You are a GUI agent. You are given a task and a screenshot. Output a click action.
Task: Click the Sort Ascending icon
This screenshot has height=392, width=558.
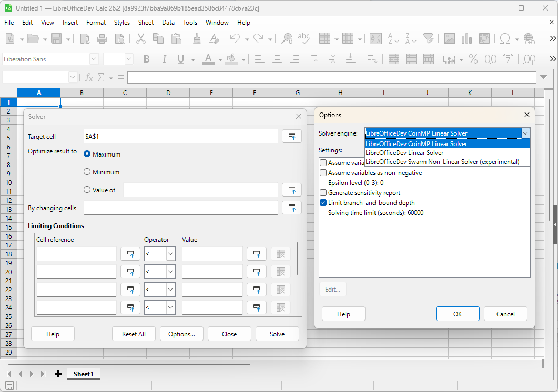point(393,38)
